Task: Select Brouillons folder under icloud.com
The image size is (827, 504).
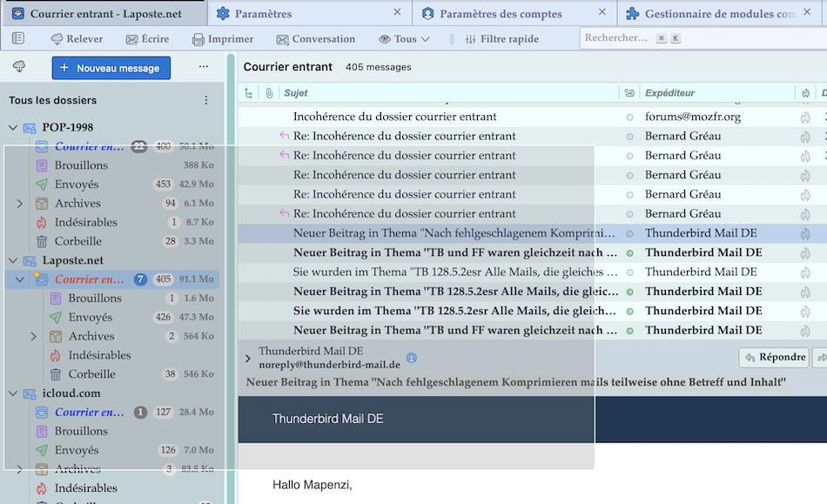Action: [111, 431]
